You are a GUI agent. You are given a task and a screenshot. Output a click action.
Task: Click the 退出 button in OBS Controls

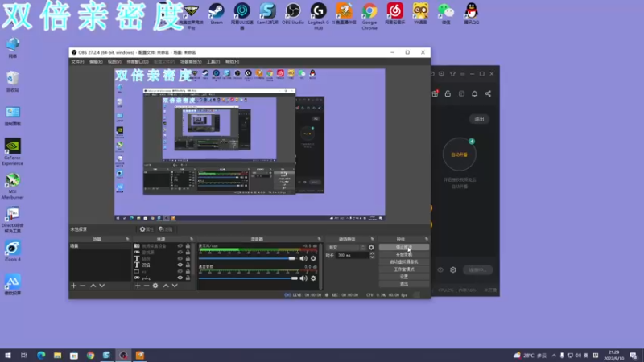tap(404, 284)
